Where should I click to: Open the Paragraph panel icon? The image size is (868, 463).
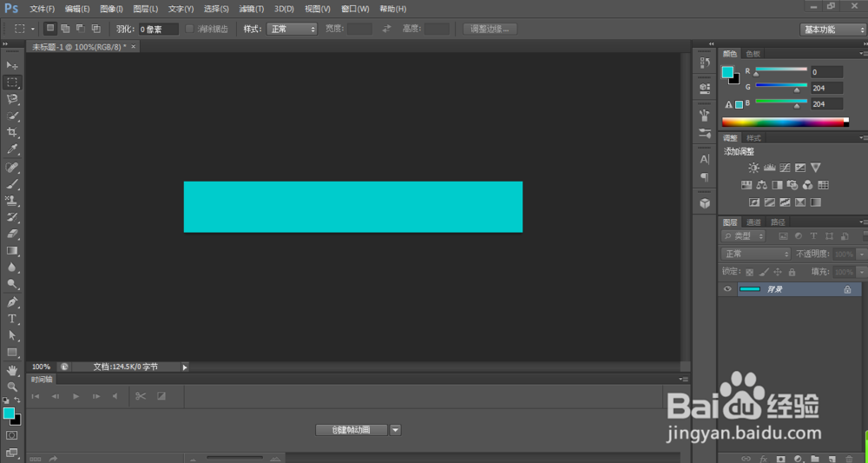tap(705, 177)
